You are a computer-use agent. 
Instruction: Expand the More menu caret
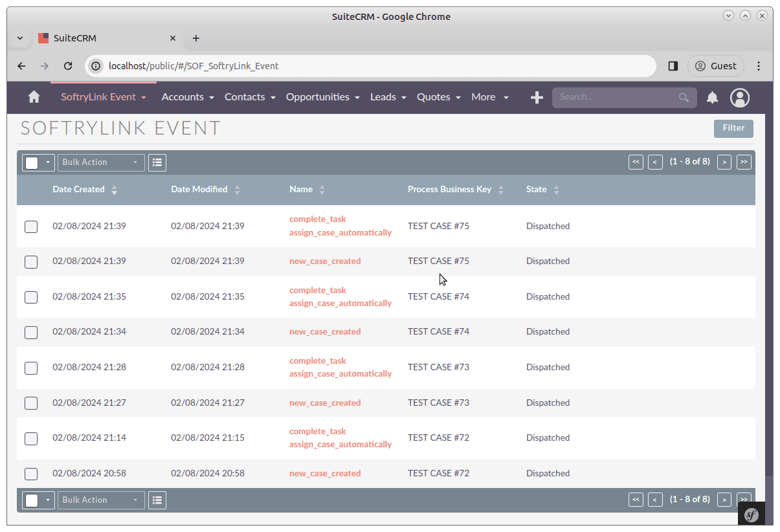click(x=506, y=98)
